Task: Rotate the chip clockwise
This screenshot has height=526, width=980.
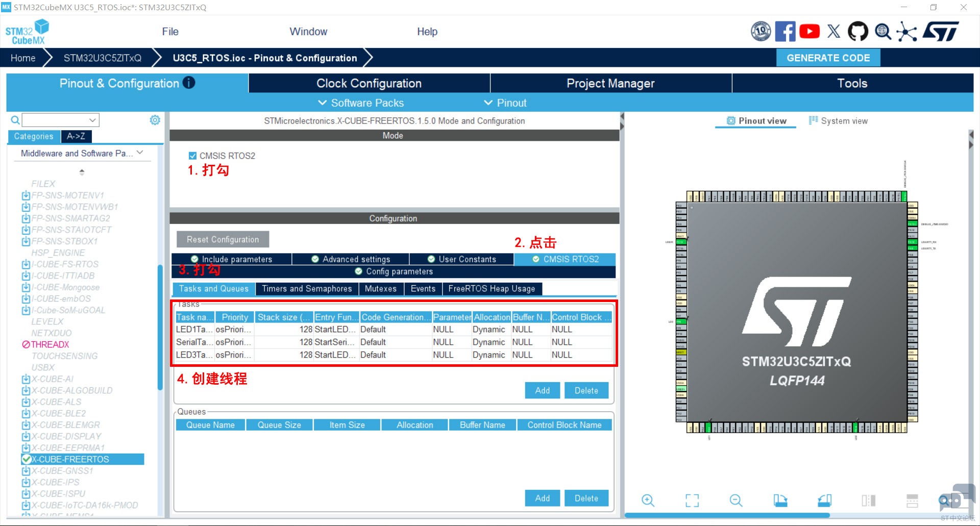Action: click(x=780, y=500)
